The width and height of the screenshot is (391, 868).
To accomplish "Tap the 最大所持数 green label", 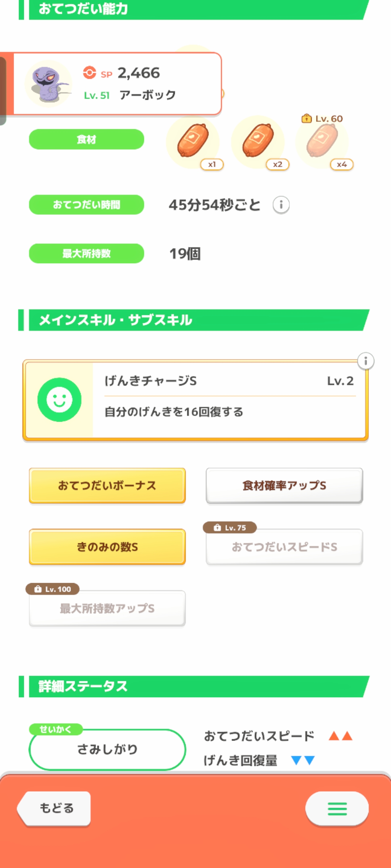I will point(87,254).
